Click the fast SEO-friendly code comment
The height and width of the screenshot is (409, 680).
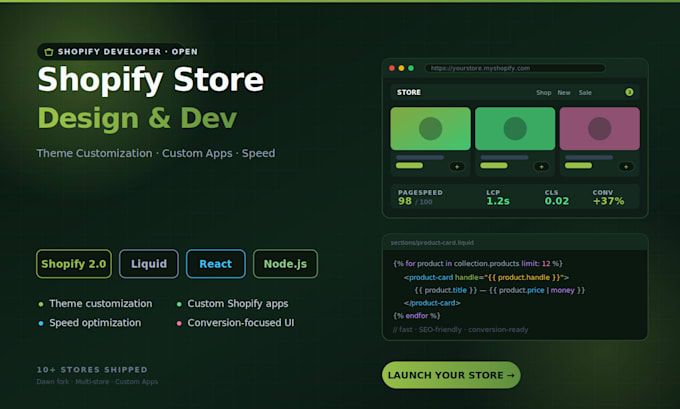[x=461, y=330]
